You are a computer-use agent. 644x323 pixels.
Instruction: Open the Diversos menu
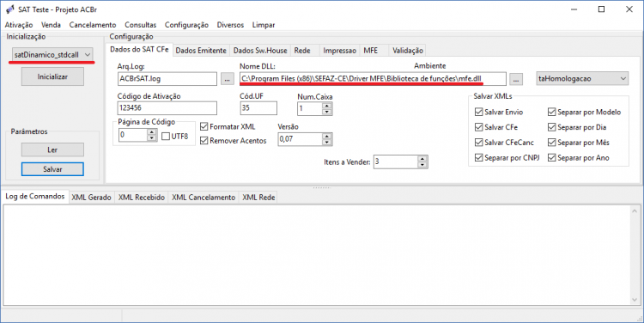point(230,25)
